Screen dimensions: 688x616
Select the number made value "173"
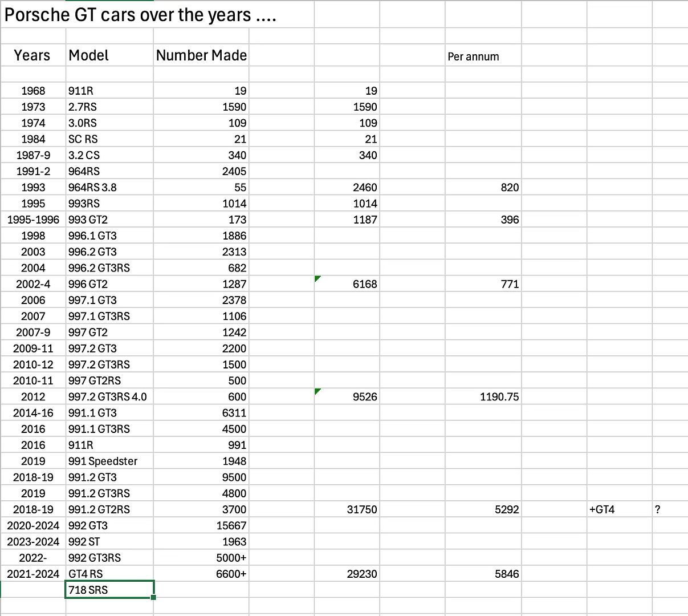click(x=201, y=220)
